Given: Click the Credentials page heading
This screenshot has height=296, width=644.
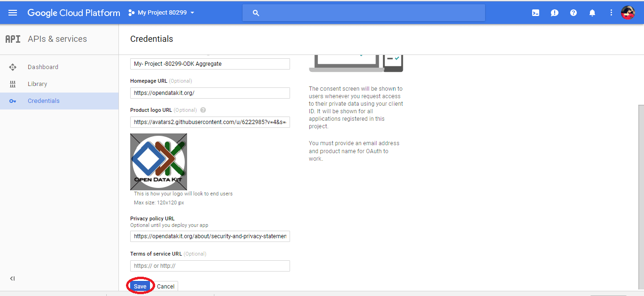Looking at the screenshot, I should pyautogui.click(x=151, y=39).
